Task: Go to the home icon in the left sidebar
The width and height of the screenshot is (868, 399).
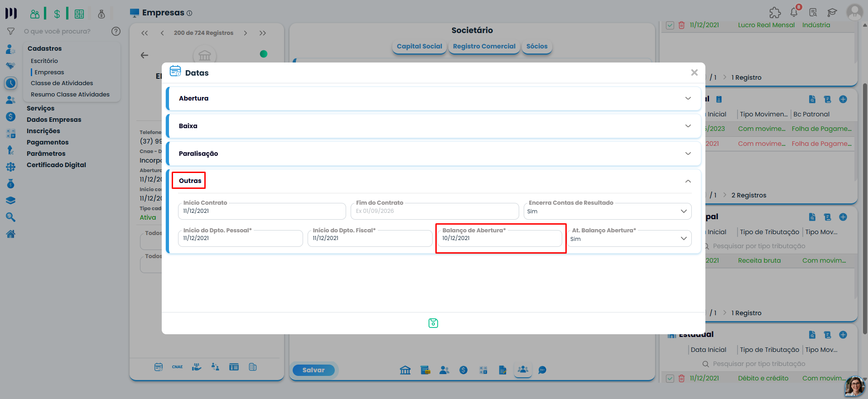Action: point(10,234)
